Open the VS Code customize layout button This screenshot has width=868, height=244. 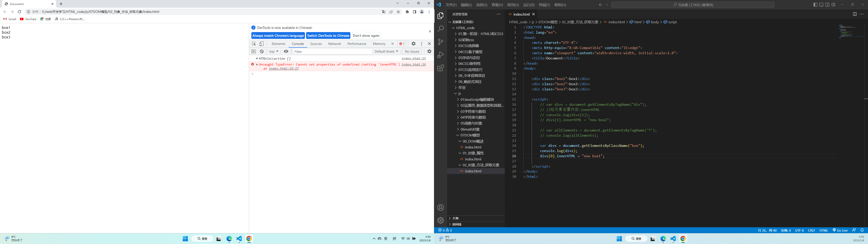tap(833, 5)
